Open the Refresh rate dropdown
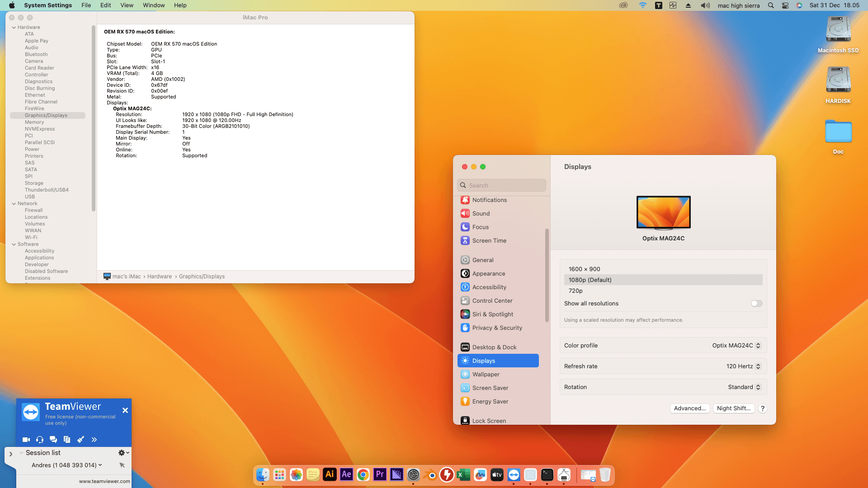The height and width of the screenshot is (488, 868). pos(743,366)
